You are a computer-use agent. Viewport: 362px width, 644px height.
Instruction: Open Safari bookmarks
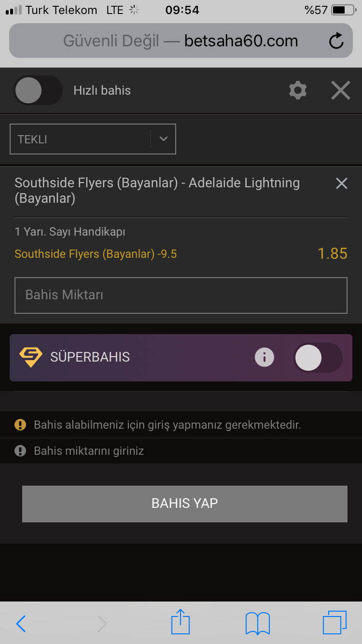point(258,623)
